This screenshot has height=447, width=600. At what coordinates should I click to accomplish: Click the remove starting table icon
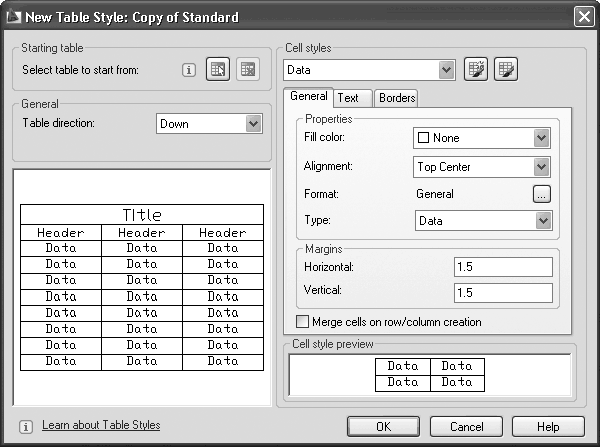[247, 70]
